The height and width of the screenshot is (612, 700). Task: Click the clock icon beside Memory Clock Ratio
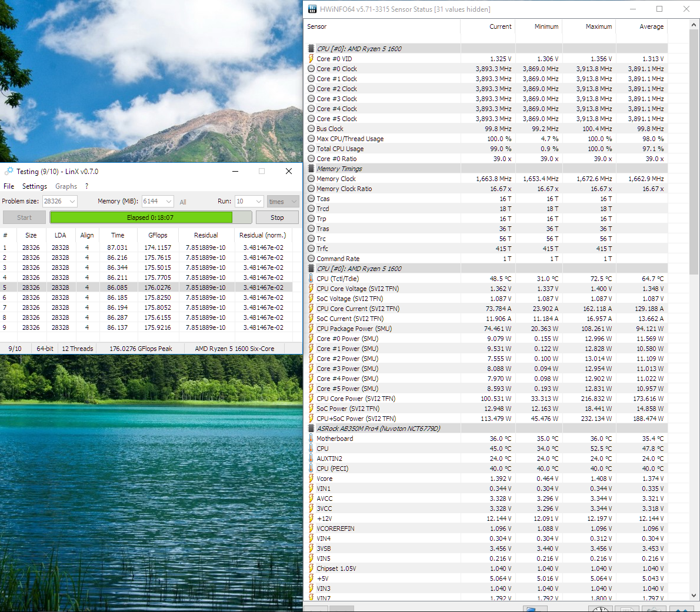click(x=311, y=189)
